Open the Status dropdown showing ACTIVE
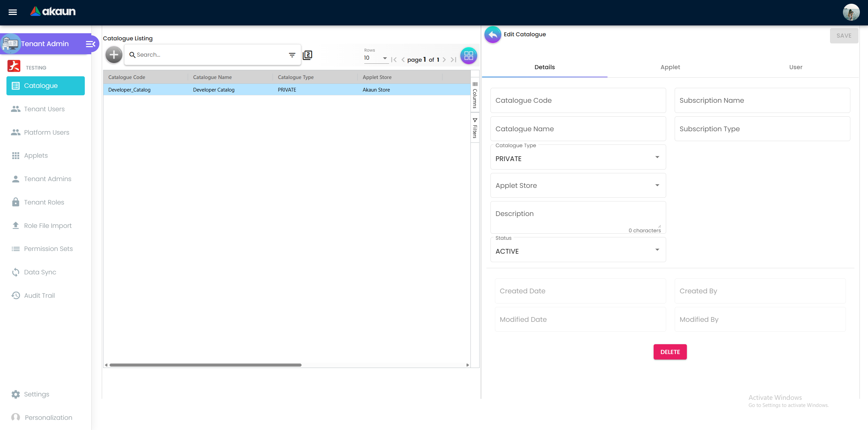868x430 pixels. point(578,251)
